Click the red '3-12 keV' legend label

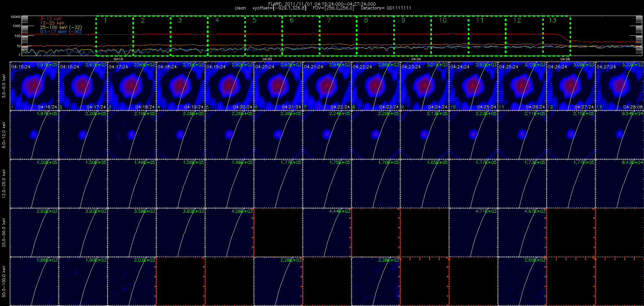pos(51,19)
